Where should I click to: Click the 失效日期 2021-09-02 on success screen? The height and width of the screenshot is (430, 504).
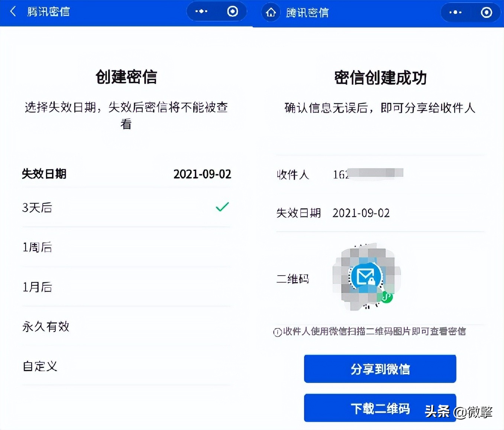tap(361, 213)
